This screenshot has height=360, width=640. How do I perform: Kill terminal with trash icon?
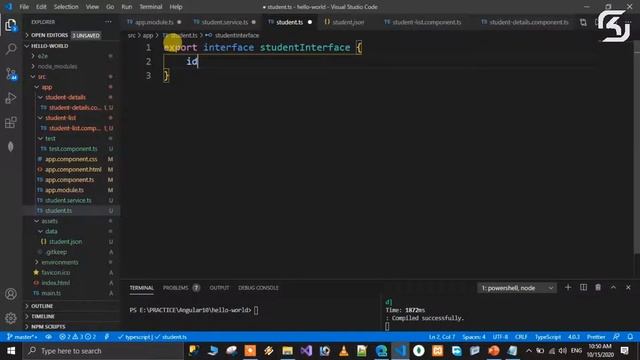(x=598, y=288)
